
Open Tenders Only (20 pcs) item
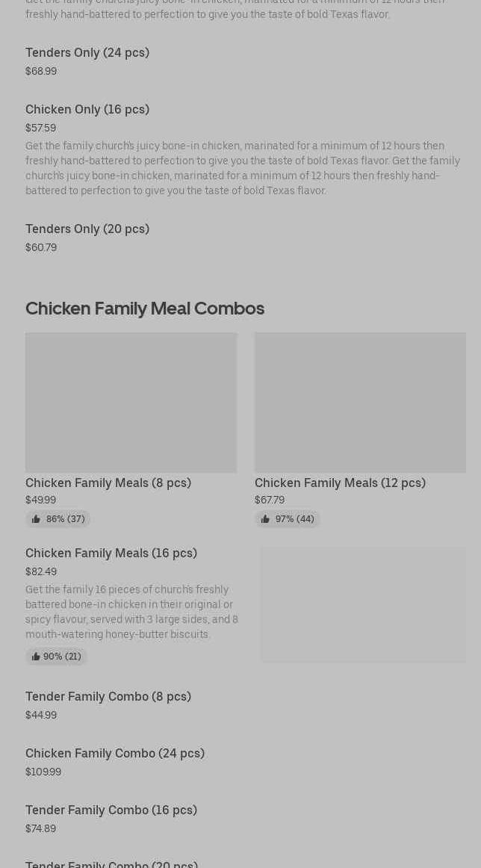pos(87,229)
